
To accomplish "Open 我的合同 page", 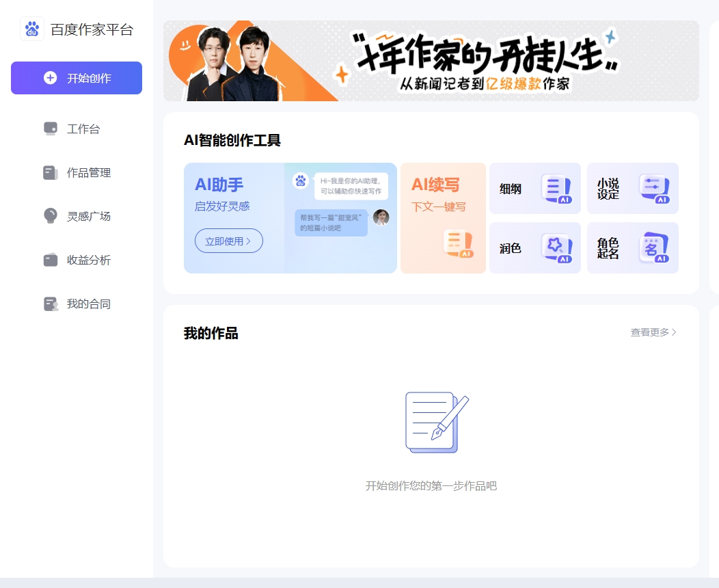I will click(x=77, y=304).
